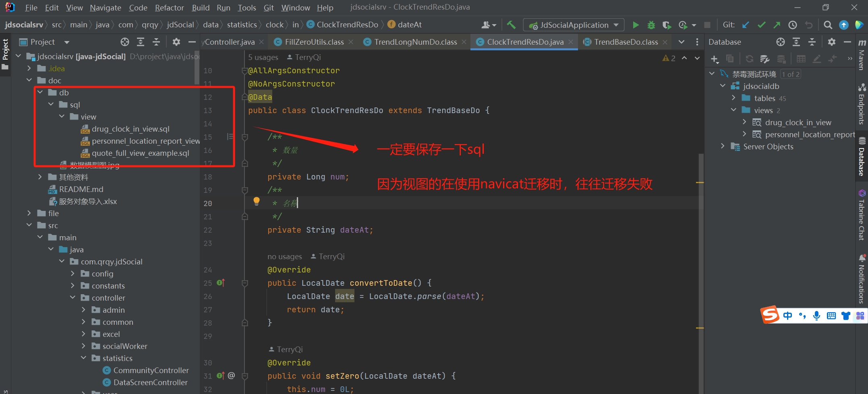Screen dimensions: 868x394
Task: Git push green arrow icon
Action: coord(777,25)
